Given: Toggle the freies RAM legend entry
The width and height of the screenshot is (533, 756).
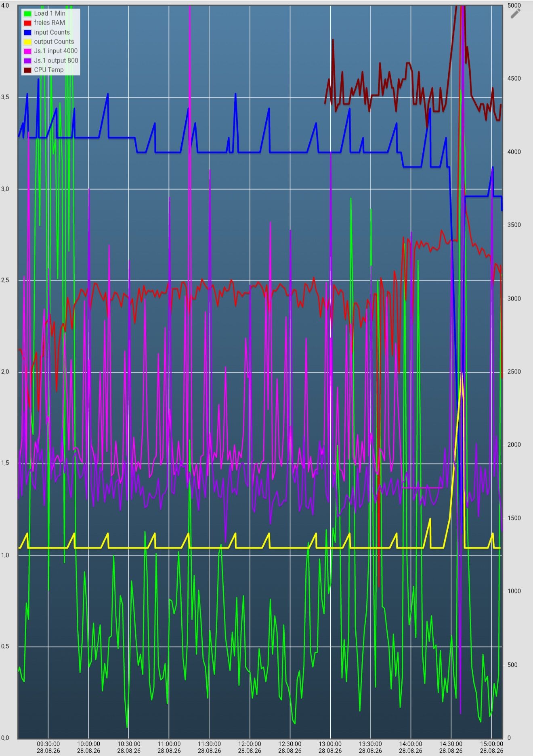Looking at the screenshot, I should pos(44,23).
